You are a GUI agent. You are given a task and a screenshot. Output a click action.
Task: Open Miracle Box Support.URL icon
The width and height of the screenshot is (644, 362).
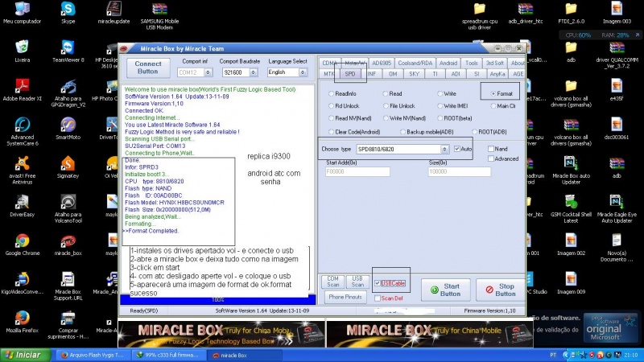[x=68, y=286]
